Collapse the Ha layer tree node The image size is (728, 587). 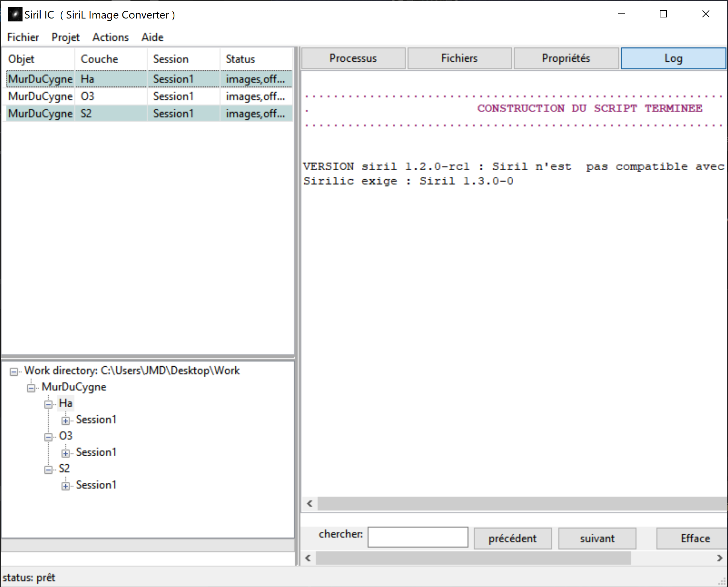(48, 404)
